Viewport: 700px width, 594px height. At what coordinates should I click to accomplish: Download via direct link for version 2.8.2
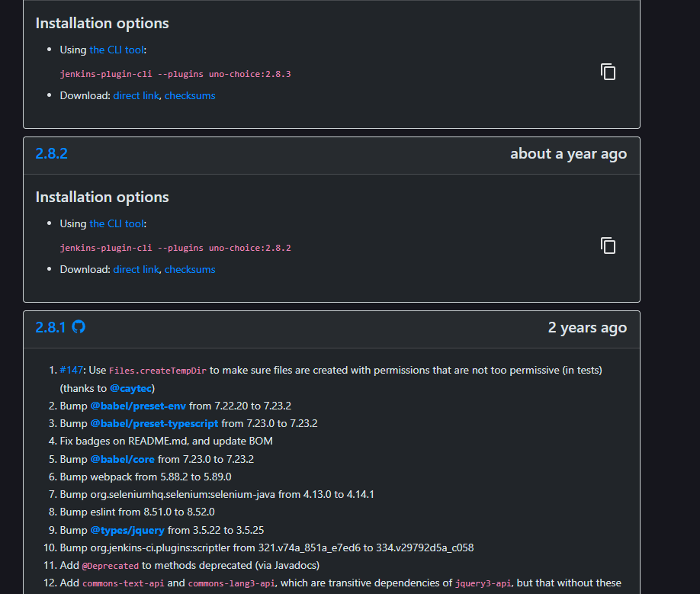[x=136, y=269]
